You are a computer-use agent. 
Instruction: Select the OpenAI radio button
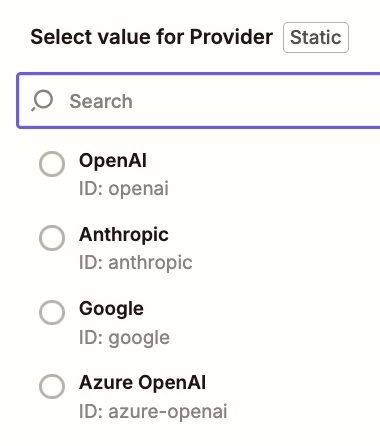tap(52, 164)
